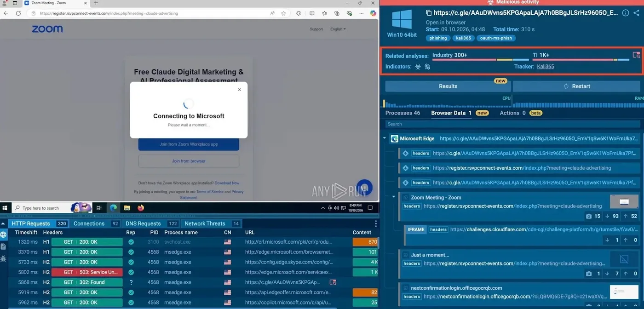The height and width of the screenshot is (309, 644).
Task: Click the Edge back arrow button
Action: tap(6, 13)
